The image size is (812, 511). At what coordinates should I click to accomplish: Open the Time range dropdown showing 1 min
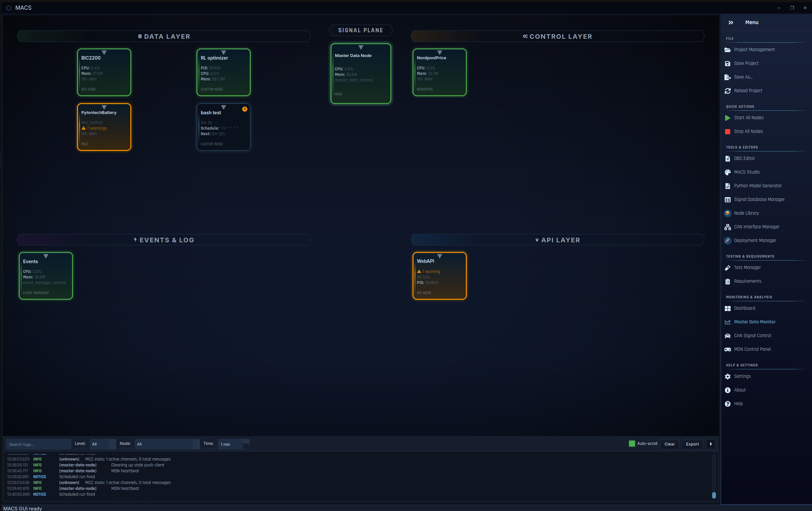[234, 444]
